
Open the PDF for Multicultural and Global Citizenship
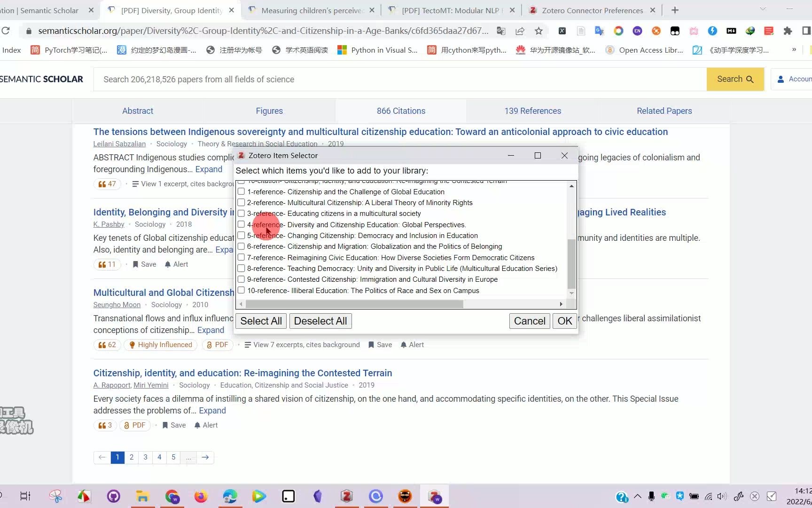(218, 345)
